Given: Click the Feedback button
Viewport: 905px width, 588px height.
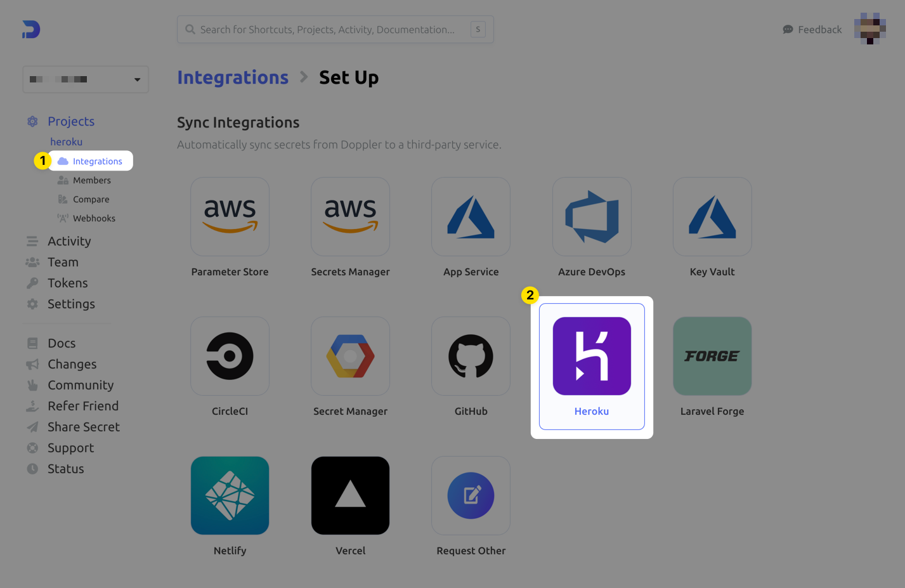Looking at the screenshot, I should 812,29.
